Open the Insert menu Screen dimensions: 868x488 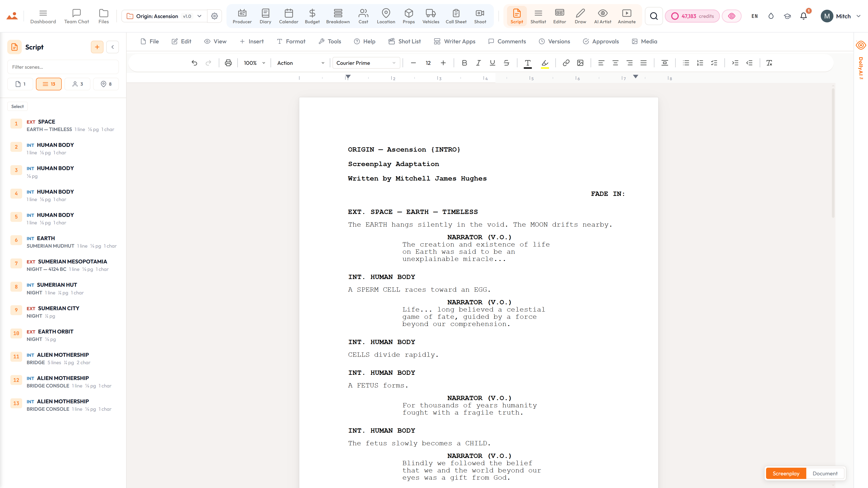pos(251,41)
